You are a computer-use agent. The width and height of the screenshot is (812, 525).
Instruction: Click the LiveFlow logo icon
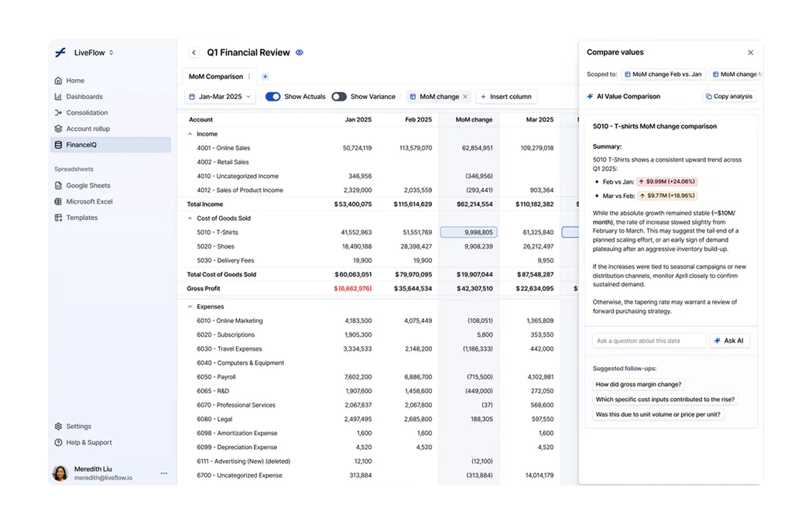click(60, 53)
